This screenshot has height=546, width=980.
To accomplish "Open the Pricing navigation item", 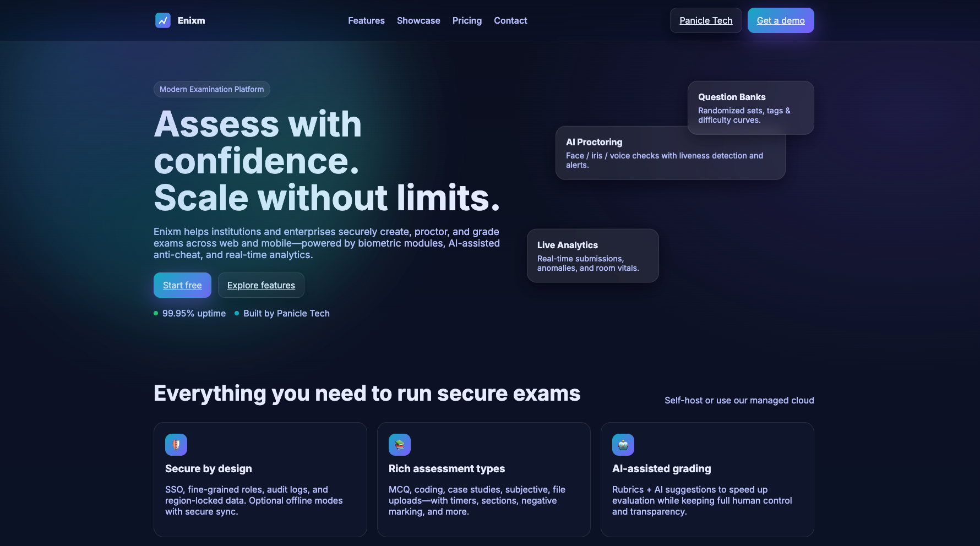I will (467, 20).
